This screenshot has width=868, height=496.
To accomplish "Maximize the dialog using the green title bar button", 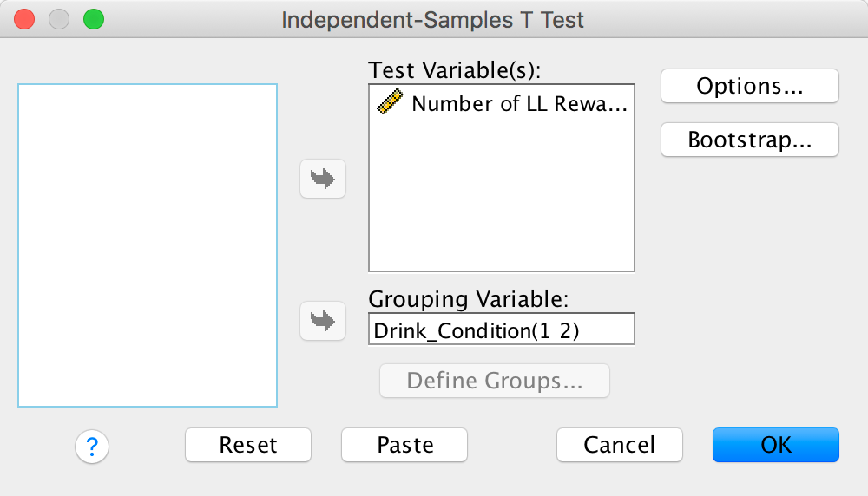I will [92, 18].
